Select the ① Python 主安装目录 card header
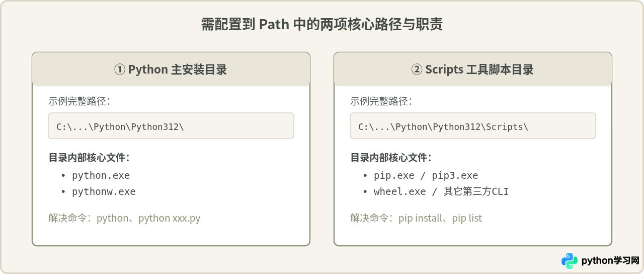The width and height of the screenshot is (644, 274). point(171,70)
